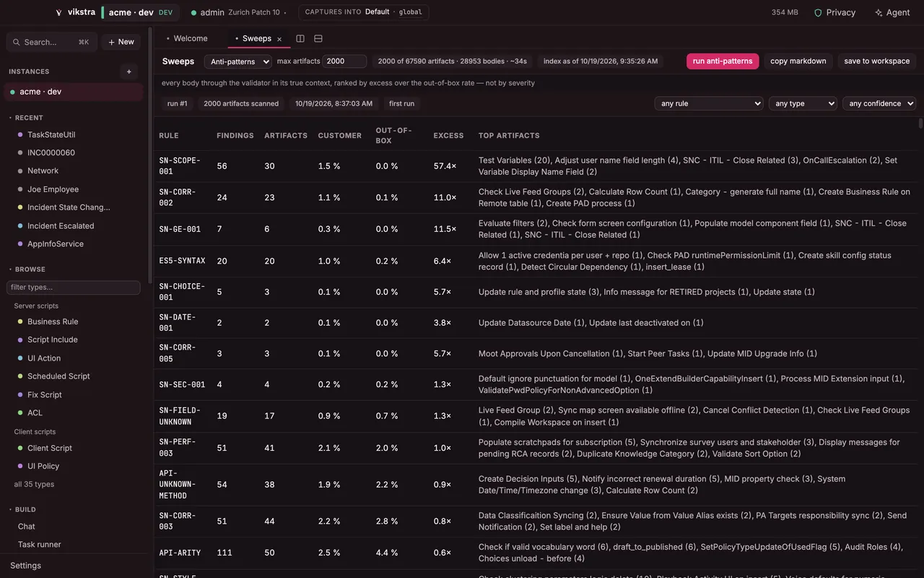Click run anti-patterns button
The image size is (924, 578).
pyautogui.click(x=723, y=61)
